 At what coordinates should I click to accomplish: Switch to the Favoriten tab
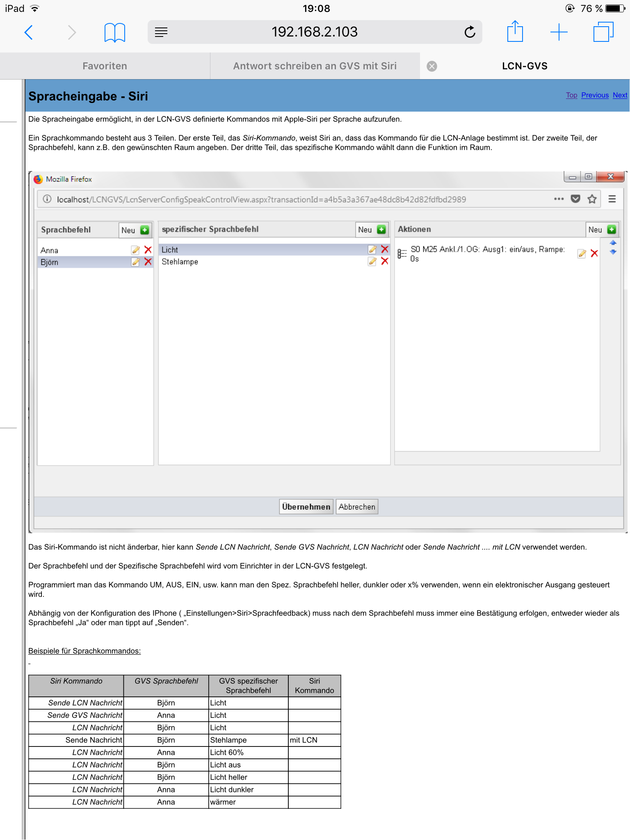(105, 66)
